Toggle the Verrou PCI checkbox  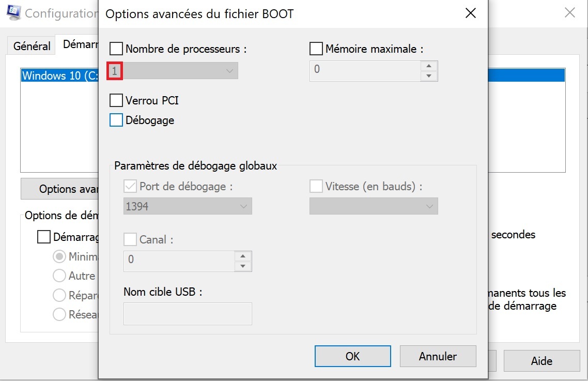[117, 100]
